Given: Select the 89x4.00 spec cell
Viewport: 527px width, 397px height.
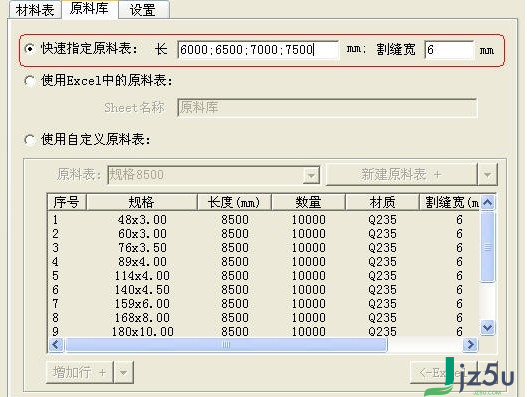Looking at the screenshot, I should pyautogui.click(x=142, y=262).
